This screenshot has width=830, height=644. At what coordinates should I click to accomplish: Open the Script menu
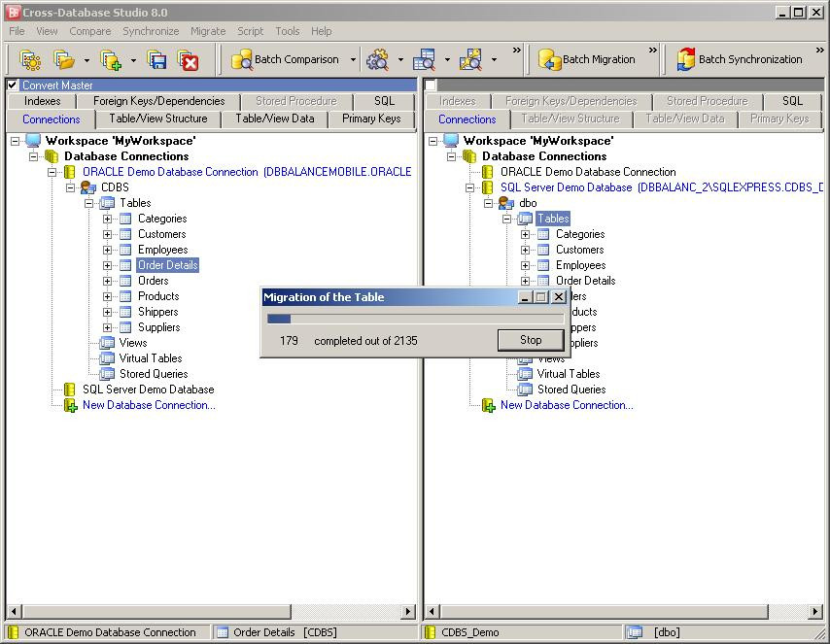tap(250, 31)
